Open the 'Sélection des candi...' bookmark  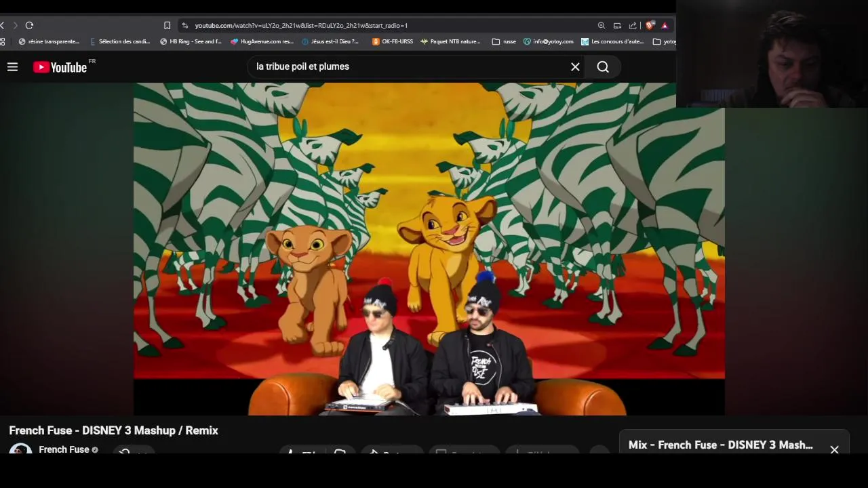120,41
